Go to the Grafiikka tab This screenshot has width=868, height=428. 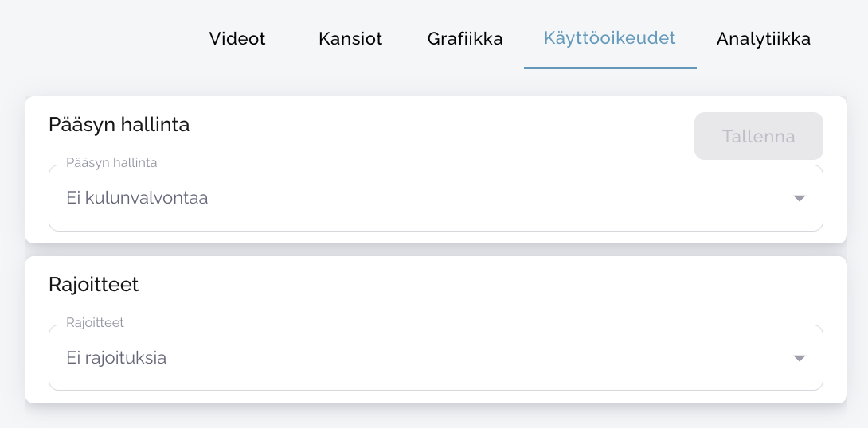point(465,39)
